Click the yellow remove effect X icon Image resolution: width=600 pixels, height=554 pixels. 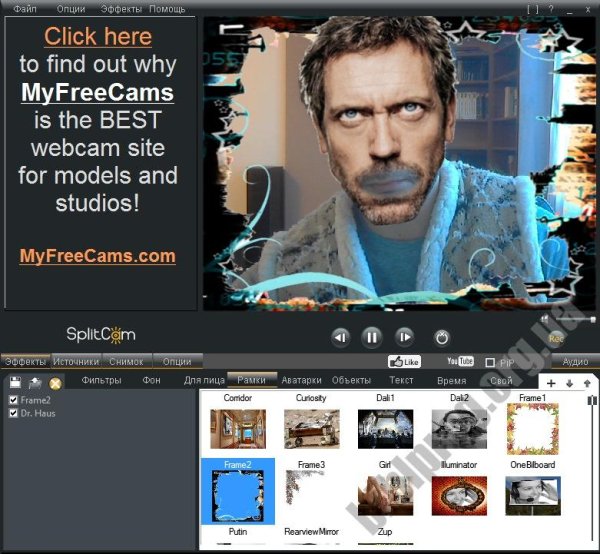[55, 383]
